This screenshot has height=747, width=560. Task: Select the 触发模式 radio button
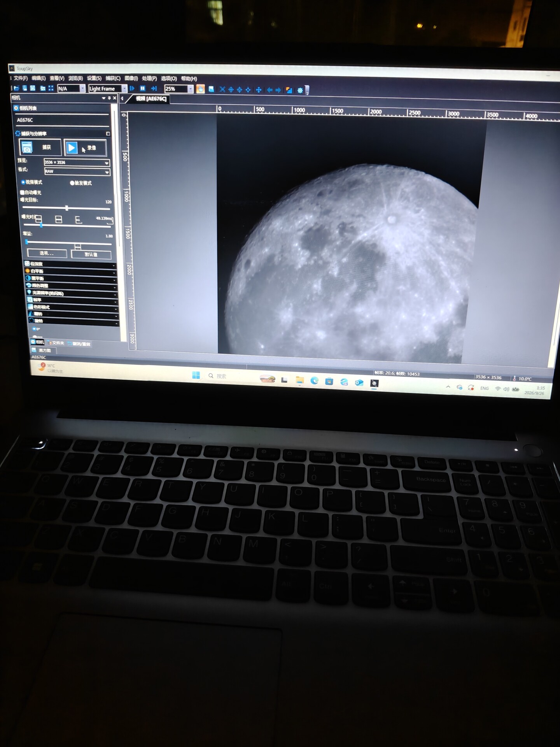coord(72,183)
